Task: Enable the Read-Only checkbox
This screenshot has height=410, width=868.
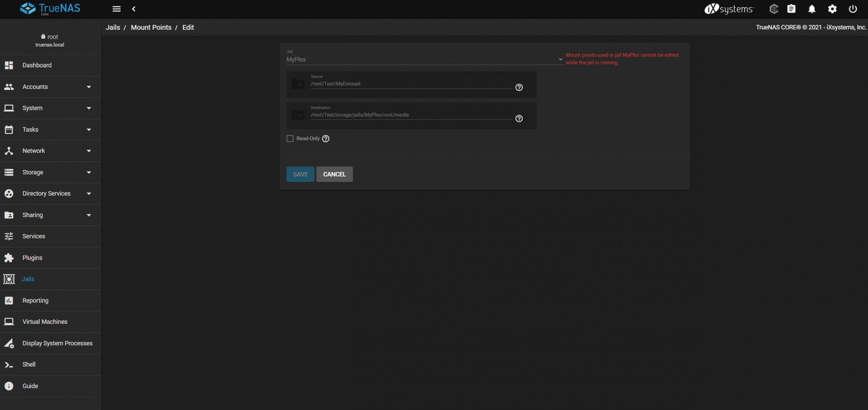Action: 290,139
